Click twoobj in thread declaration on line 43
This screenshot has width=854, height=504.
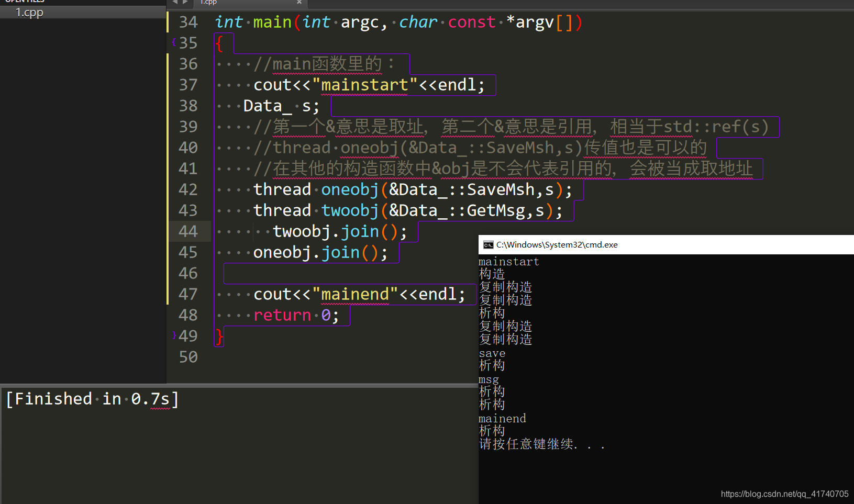(350, 210)
